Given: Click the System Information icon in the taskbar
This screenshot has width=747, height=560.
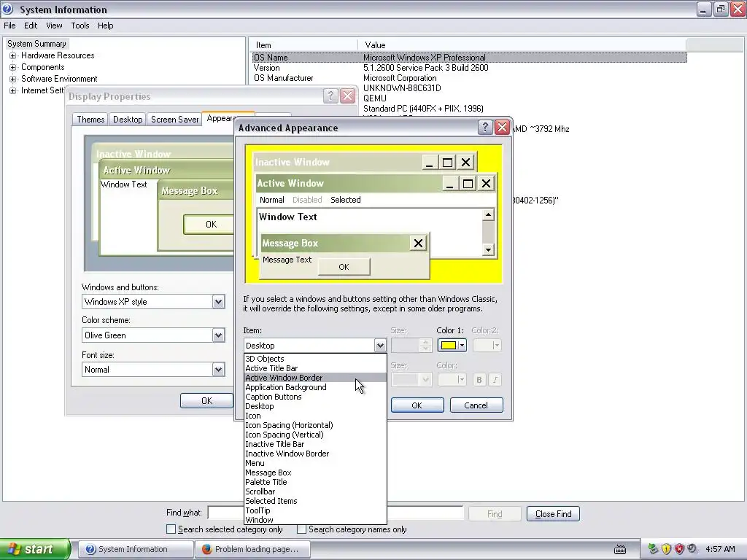Looking at the screenshot, I should pos(90,549).
